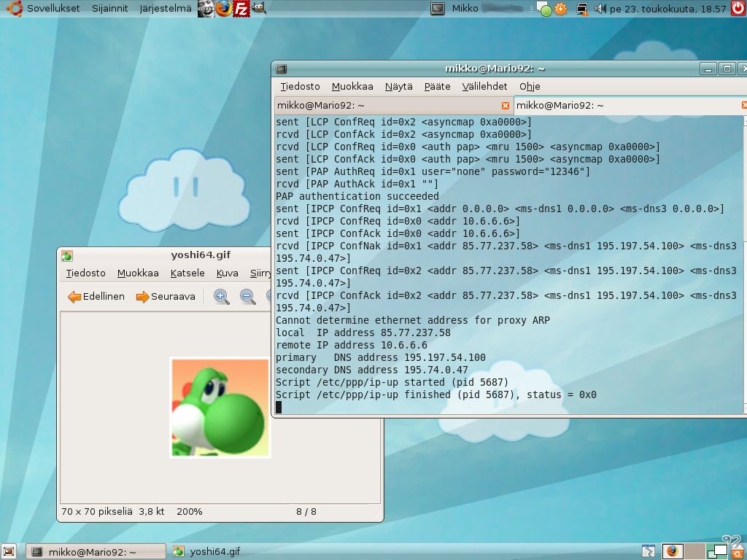
Task: Click the image viewer window grip corner
Action: tap(377, 515)
